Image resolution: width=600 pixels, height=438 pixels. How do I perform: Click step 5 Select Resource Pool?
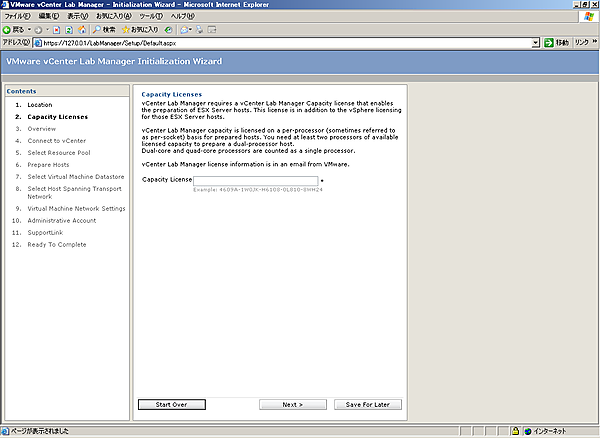coord(59,153)
